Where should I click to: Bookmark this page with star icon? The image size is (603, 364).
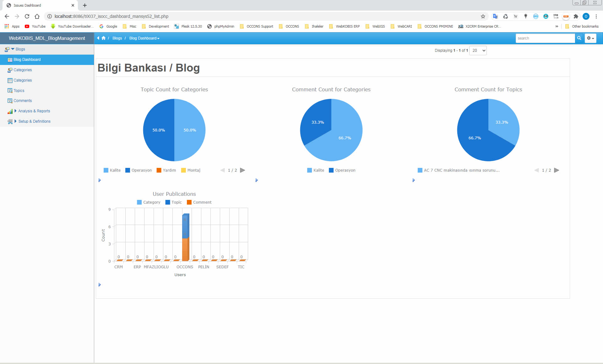pos(483,16)
